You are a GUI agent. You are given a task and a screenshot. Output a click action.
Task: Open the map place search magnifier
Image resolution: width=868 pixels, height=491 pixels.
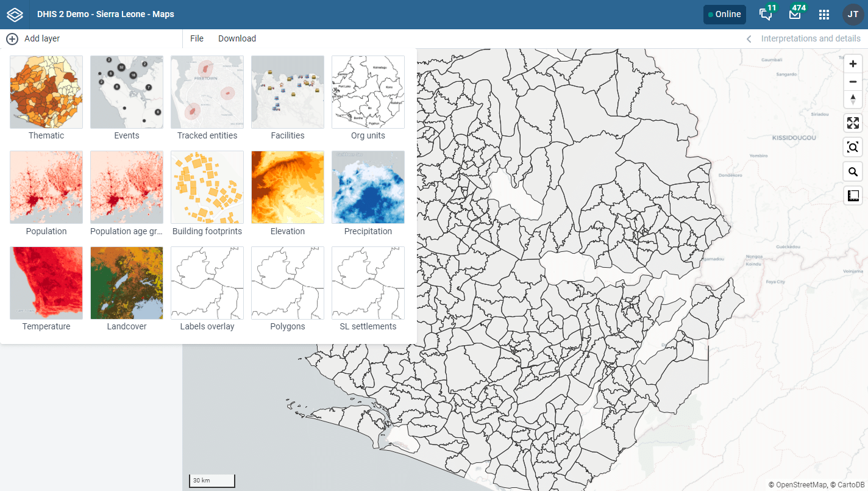click(x=853, y=172)
